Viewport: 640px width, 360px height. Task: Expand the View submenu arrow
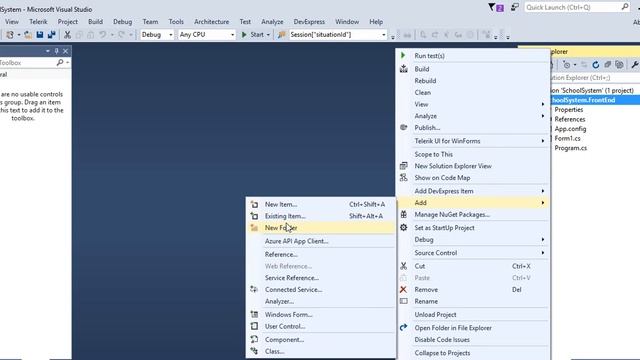coord(542,104)
